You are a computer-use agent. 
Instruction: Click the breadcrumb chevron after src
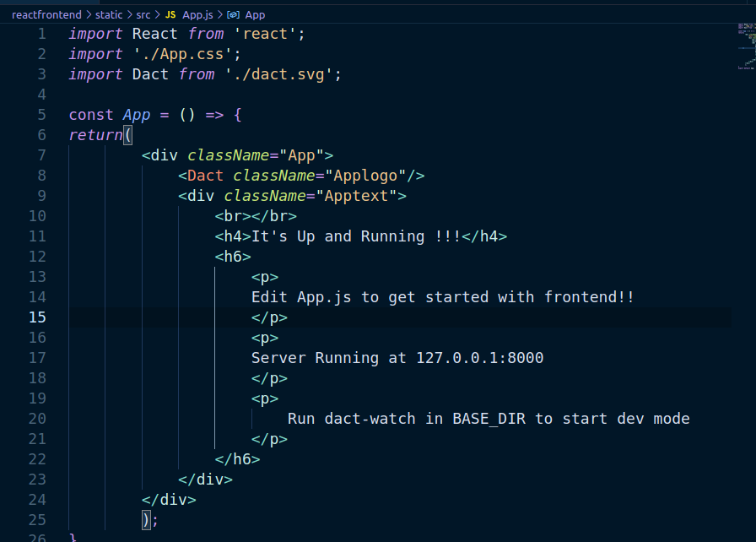coord(157,15)
